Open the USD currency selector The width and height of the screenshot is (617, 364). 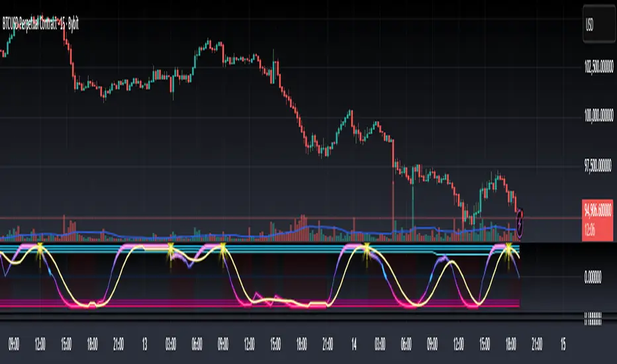(x=598, y=24)
